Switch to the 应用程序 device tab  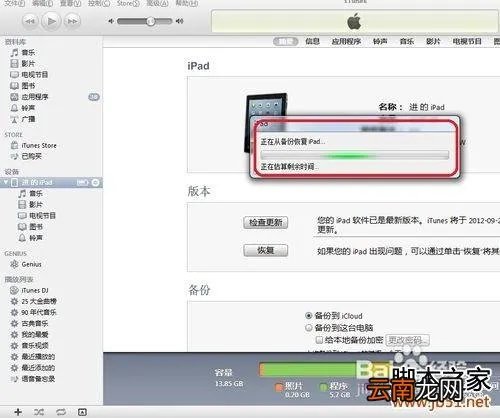346,41
